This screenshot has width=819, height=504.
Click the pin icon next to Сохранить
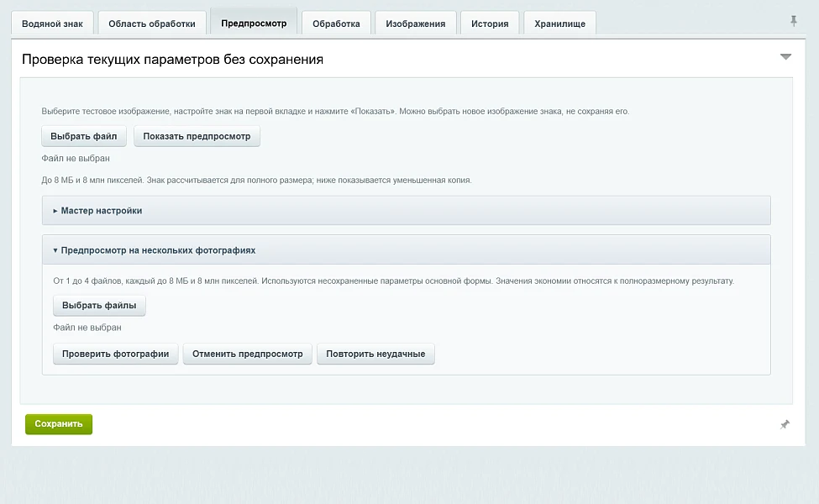coord(785,424)
